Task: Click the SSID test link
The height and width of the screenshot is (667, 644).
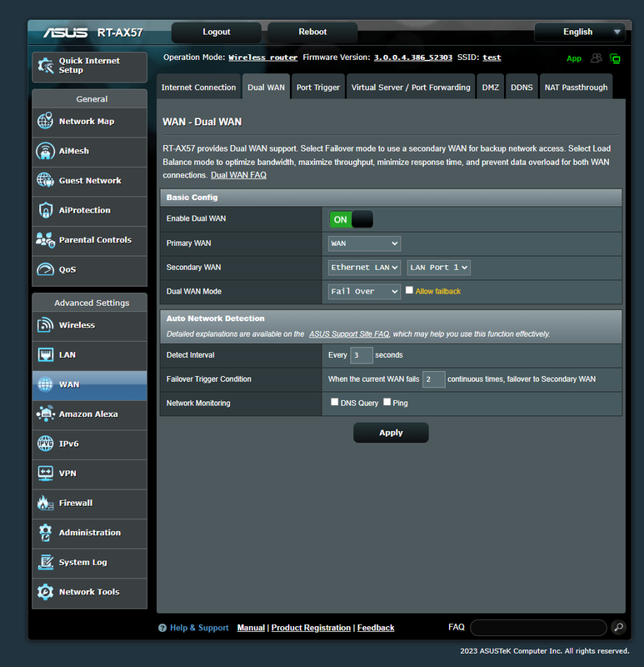Action: click(x=492, y=58)
